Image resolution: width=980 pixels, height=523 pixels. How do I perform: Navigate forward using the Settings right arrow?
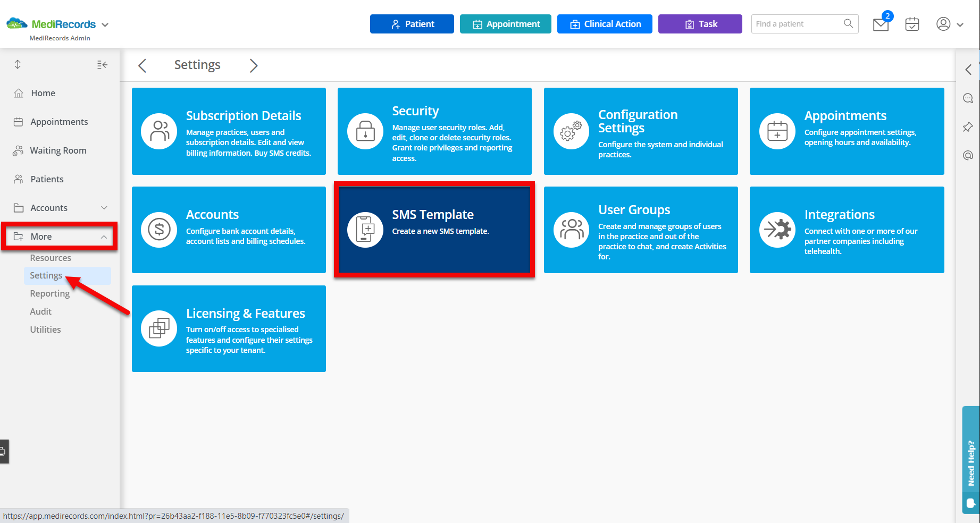pos(254,65)
